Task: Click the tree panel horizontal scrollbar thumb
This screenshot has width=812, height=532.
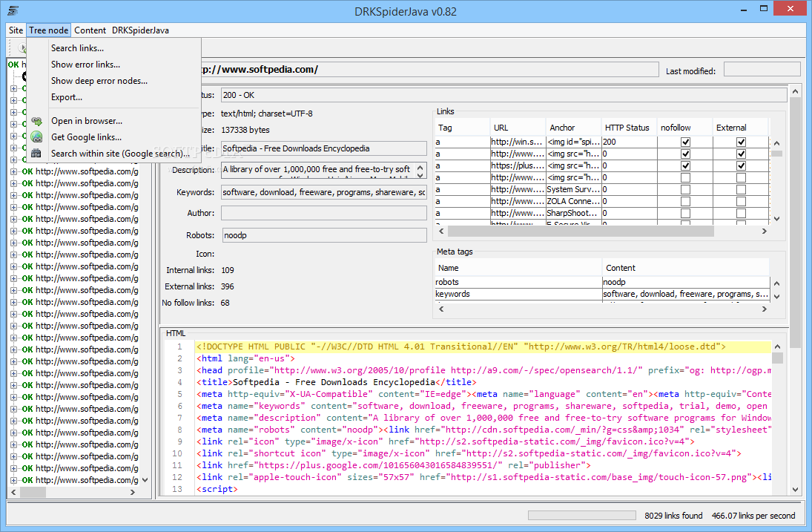Action: click(33, 492)
